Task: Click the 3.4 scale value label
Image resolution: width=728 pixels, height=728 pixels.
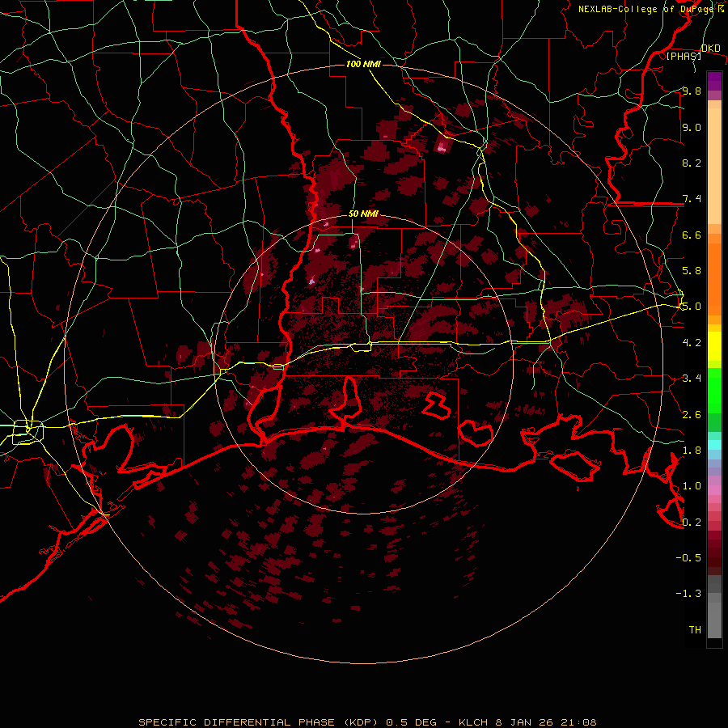Action: click(692, 378)
